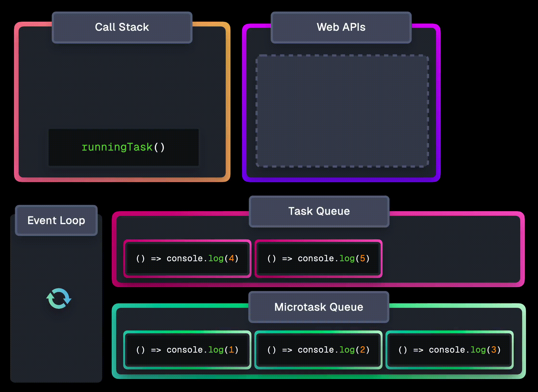Click the console.log(2) microtask card
Viewport: 538px width, 392px height.
[x=318, y=350]
